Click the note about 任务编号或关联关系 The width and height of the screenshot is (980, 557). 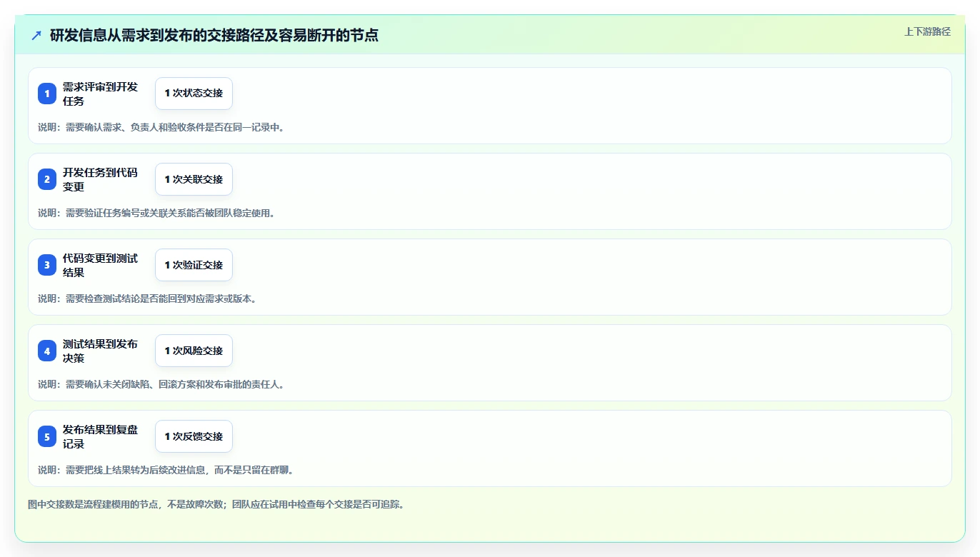156,213
